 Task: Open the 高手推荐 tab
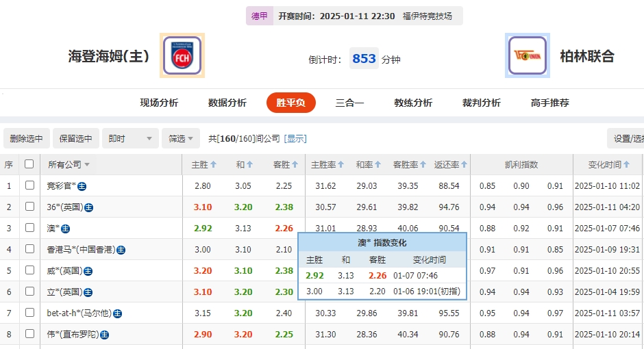[549, 103]
